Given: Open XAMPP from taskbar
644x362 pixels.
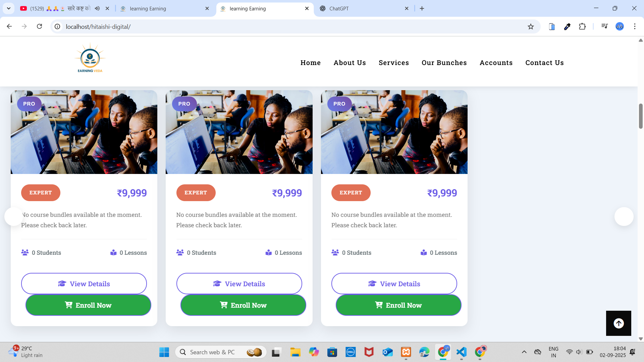Looking at the screenshot, I should [406, 352].
